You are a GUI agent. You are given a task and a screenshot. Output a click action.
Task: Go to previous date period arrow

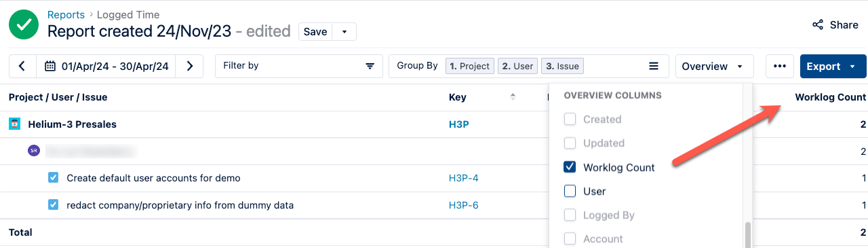tap(22, 67)
